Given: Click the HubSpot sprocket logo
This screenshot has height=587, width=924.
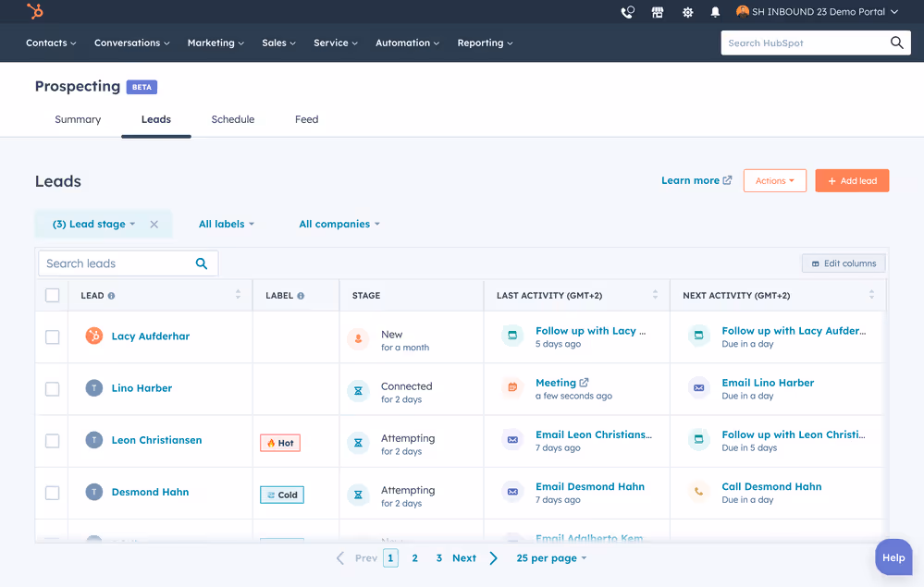Looking at the screenshot, I should [x=33, y=12].
